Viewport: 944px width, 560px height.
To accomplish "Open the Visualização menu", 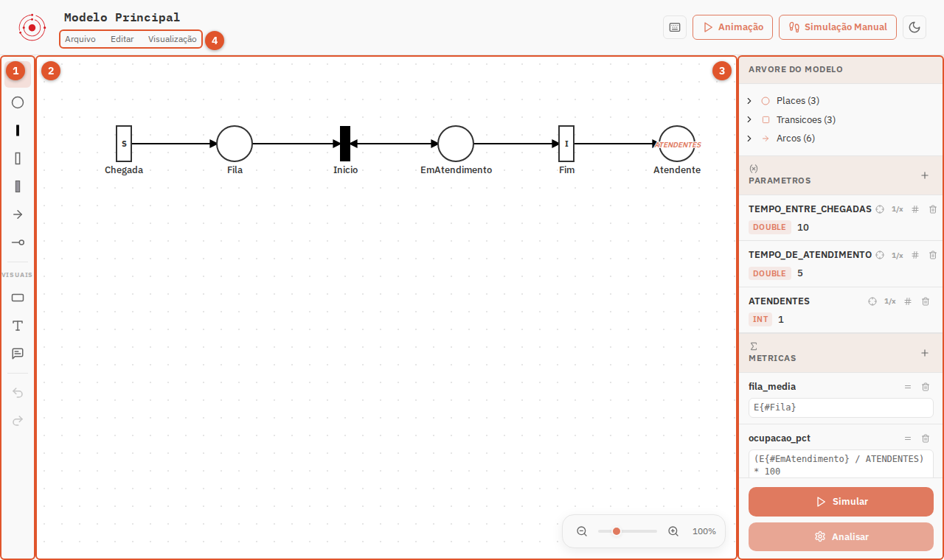I will point(173,39).
